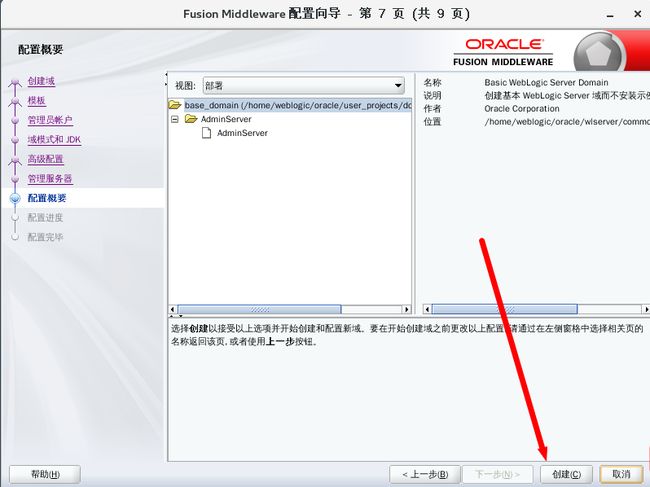Click the details pane scroll-left arrow
650x487 pixels.
(427, 309)
